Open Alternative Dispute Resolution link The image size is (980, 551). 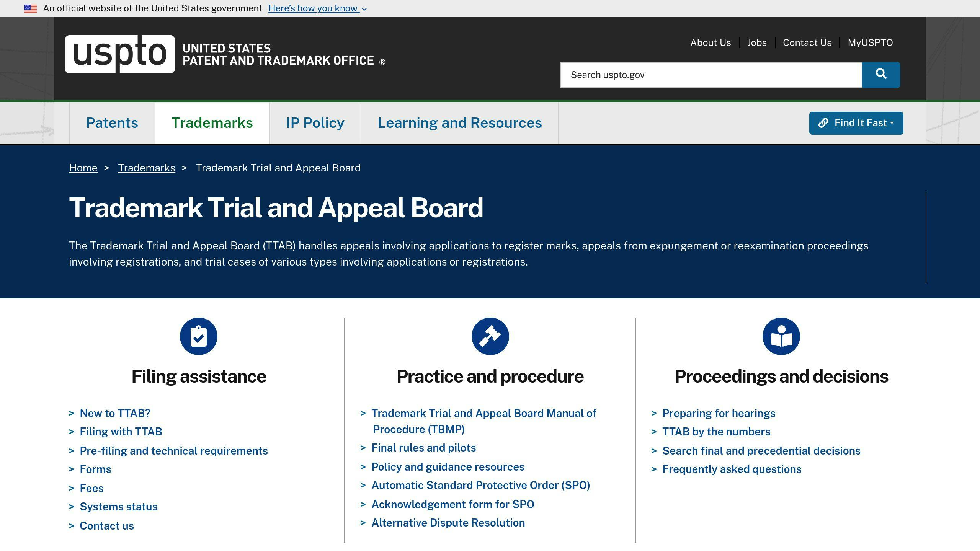click(x=448, y=523)
